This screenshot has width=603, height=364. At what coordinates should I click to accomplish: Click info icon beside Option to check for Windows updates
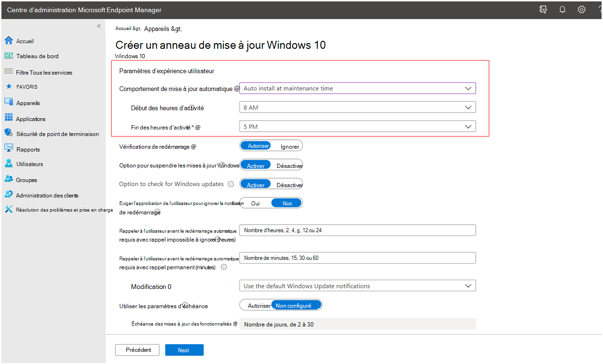click(231, 184)
